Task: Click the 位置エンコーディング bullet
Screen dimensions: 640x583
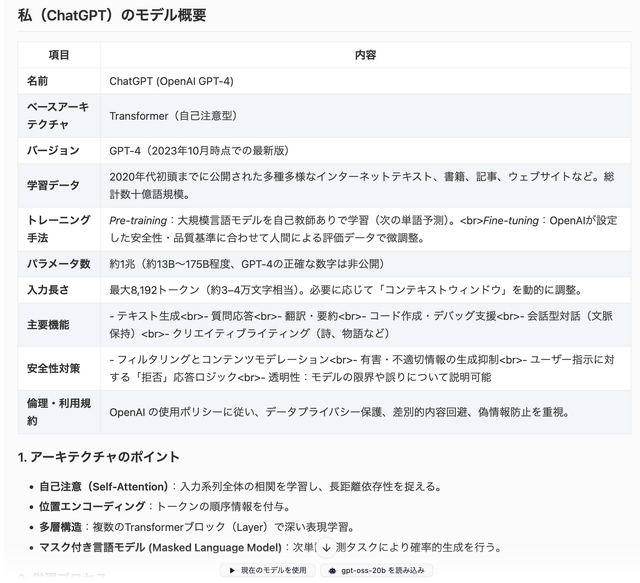Action: (x=164, y=507)
